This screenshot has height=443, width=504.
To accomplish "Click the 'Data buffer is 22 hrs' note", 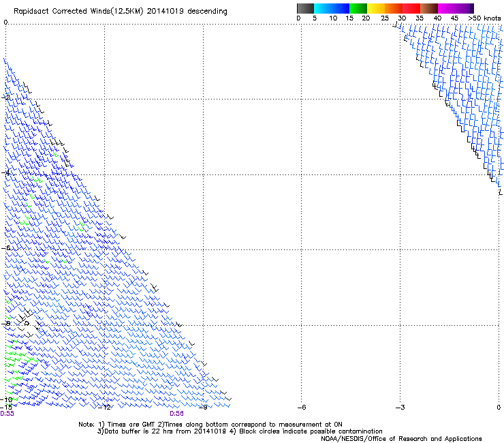I will [x=240, y=431].
